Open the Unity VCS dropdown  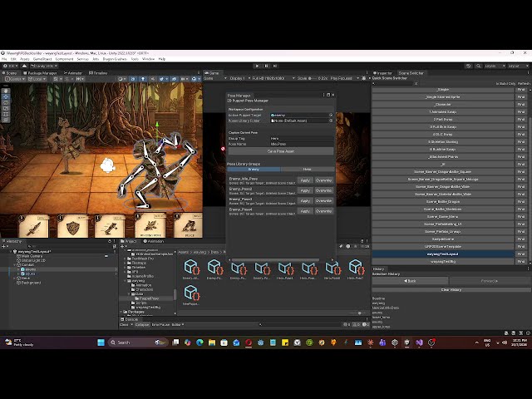44,66
